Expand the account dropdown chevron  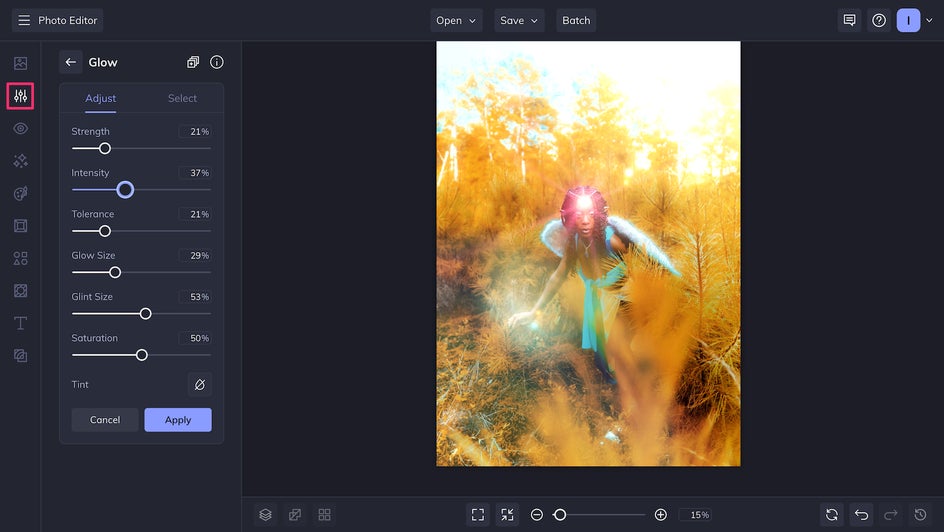point(929,20)
